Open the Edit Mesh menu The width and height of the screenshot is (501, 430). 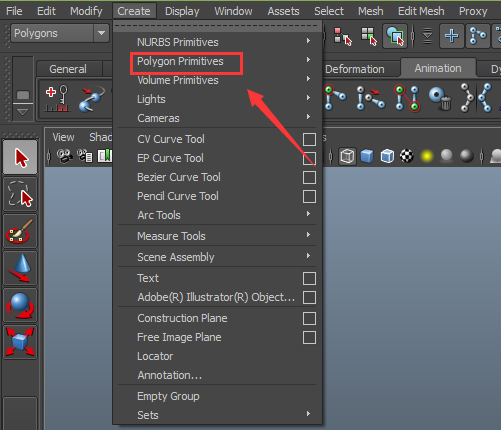coord(421,11)
